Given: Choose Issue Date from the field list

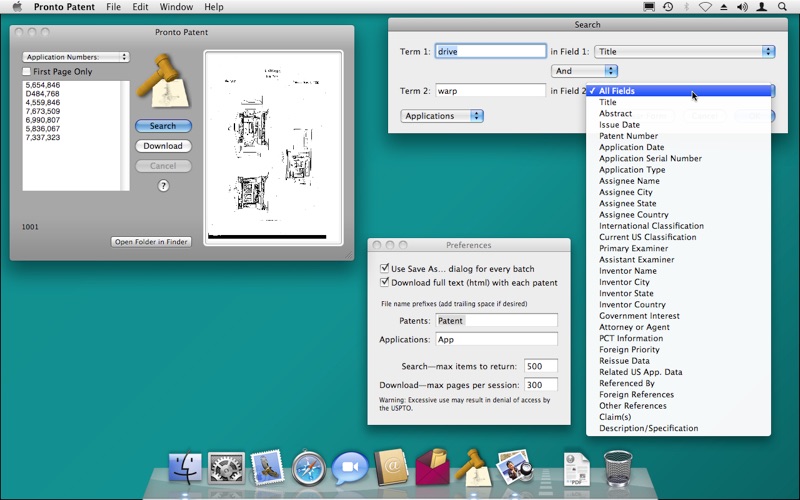Looking at the screenshot, I should click(x=679, y=124).
